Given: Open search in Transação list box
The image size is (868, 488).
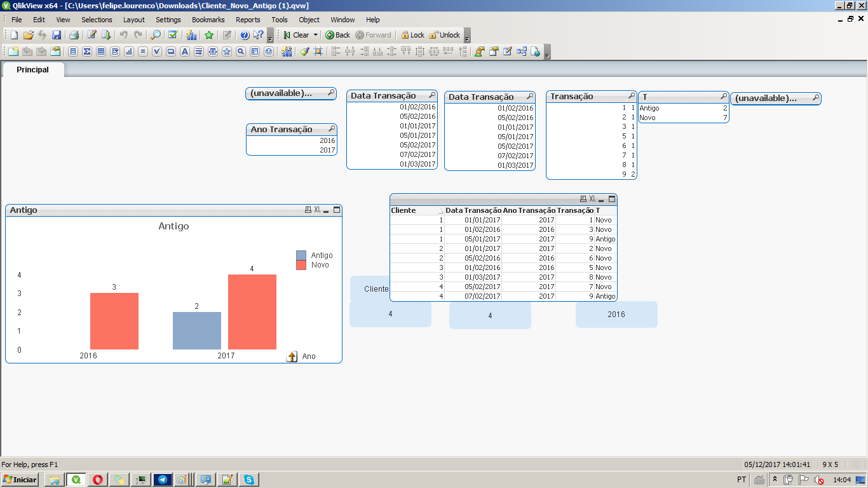Looking at the screenshot, I should point(631,96).
